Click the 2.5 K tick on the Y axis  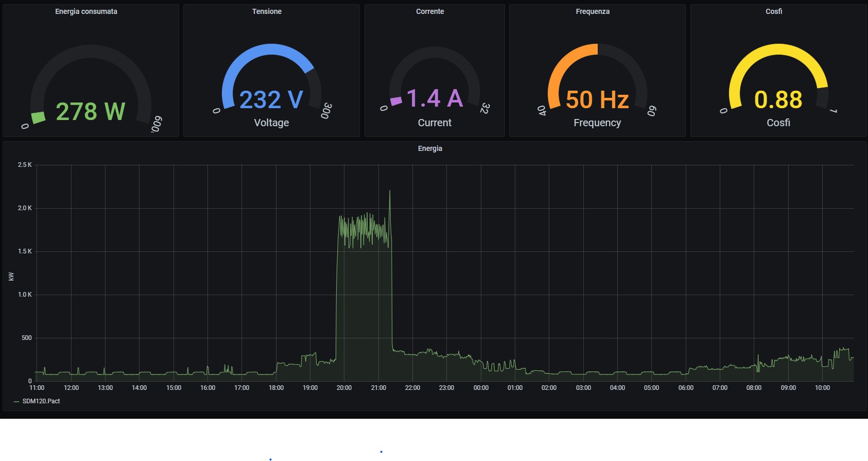(25, 165)
